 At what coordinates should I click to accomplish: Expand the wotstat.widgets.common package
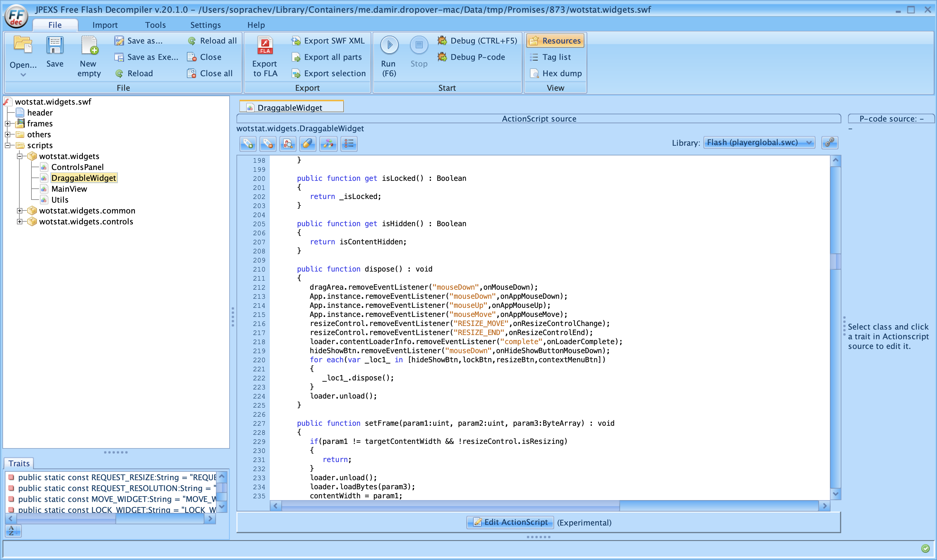pyautogui.click(x=20, y=210)
